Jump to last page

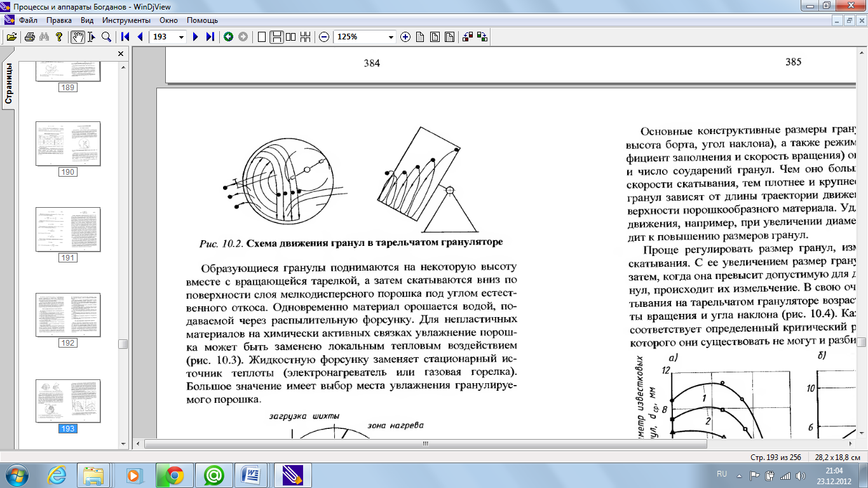point(210,37)
